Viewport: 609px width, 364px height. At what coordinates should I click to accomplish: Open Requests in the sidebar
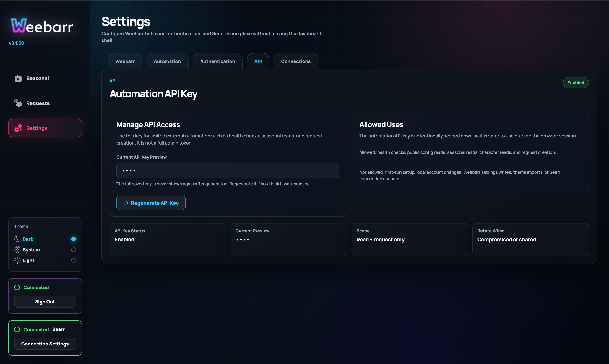tap(45, 103)
